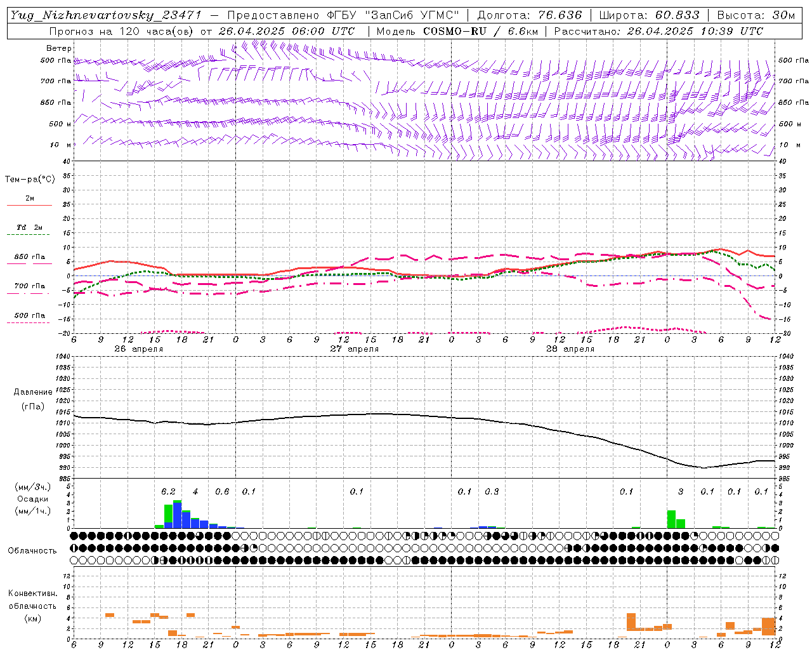This screenshot has width=812, height=650.
Task: Select the Давление pressure panel label
Action: [33, 392]
